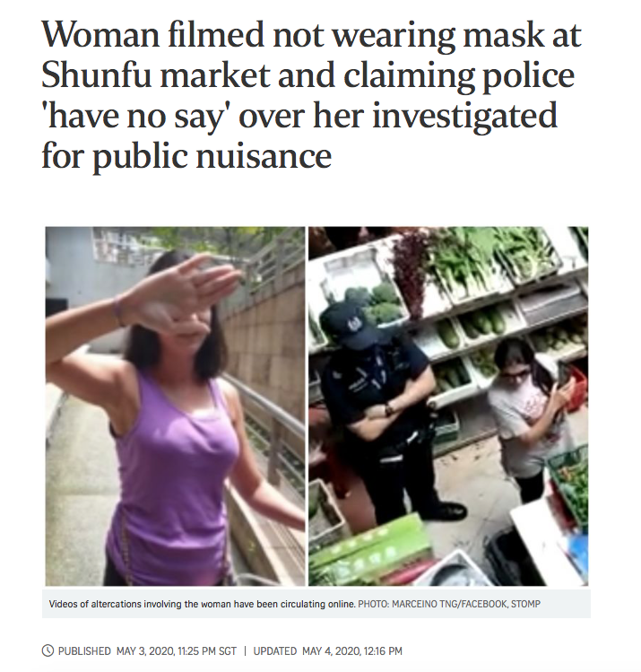Viewport: 641px width, 672px height.
Task: Click the 'SGT' timezone label
Action: click(x=228, y=651)
